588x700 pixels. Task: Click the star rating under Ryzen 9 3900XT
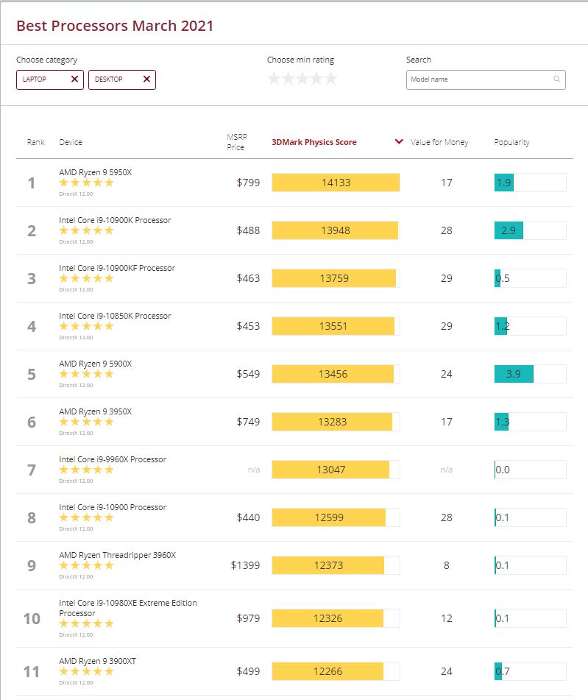click(87, 671)
